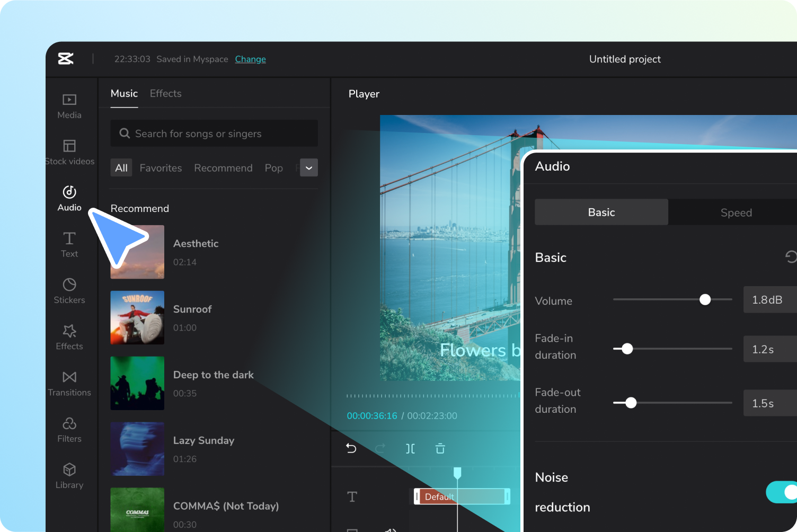797x532 pixels.
Task: Open the Library panel
Action: coord(69,476)
